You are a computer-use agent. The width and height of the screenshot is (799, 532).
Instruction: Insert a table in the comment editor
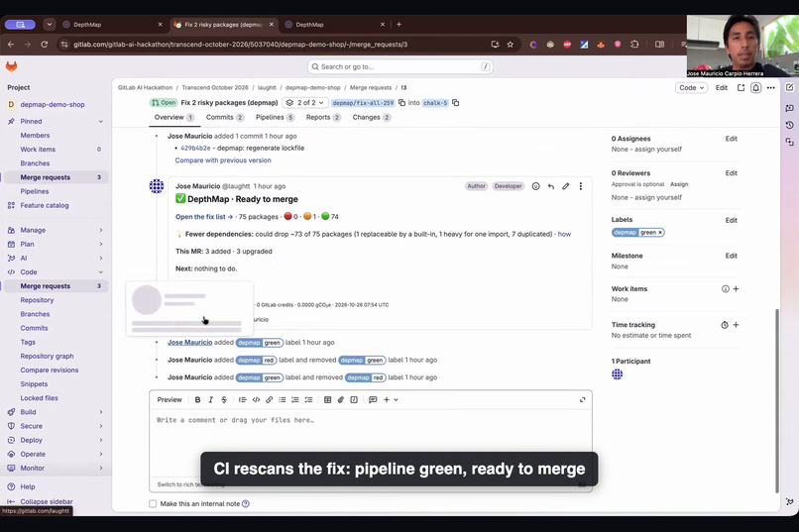(328, 399)
